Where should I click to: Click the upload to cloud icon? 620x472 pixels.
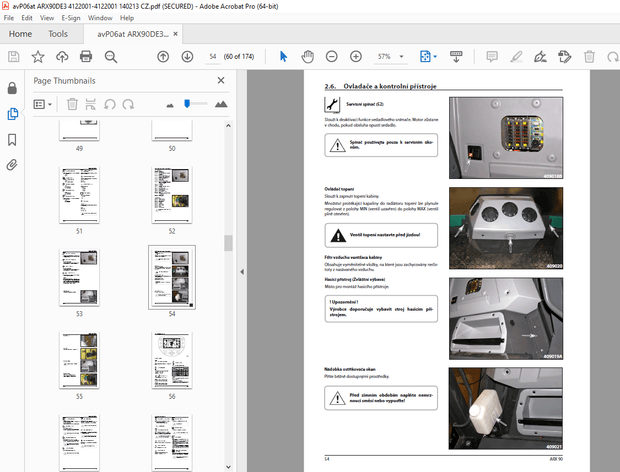tap(62, 57)
